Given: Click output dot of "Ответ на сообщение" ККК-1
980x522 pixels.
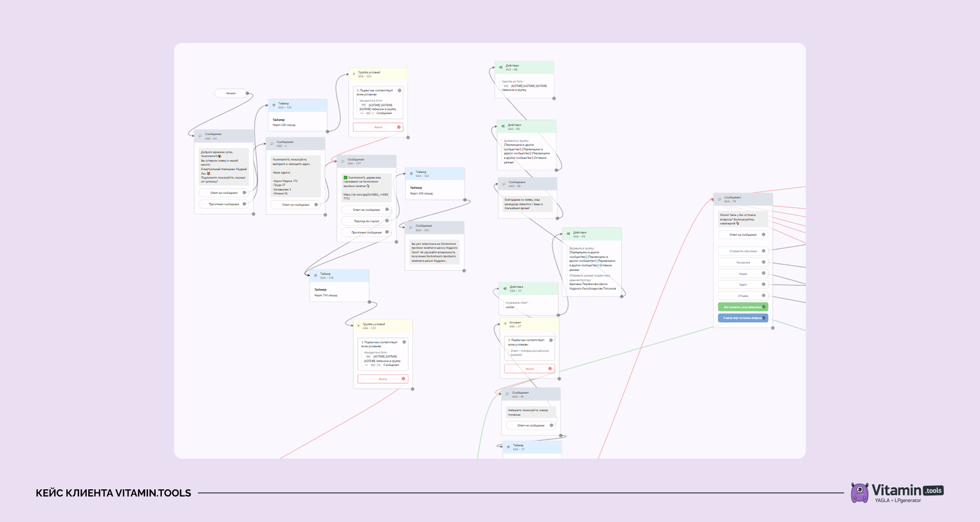Looking at the screenshot, I should click(x=316, y=205).
